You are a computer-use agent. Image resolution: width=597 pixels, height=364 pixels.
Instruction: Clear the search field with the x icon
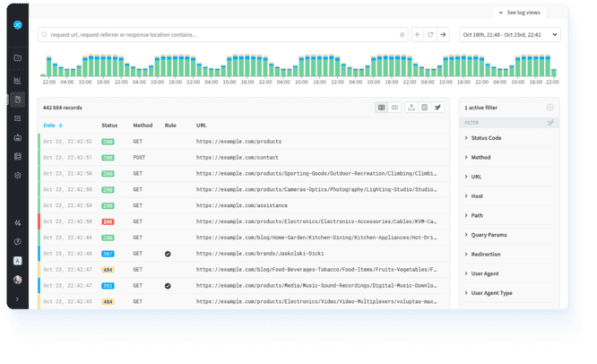pyautogui.click(x=402, y=35)
